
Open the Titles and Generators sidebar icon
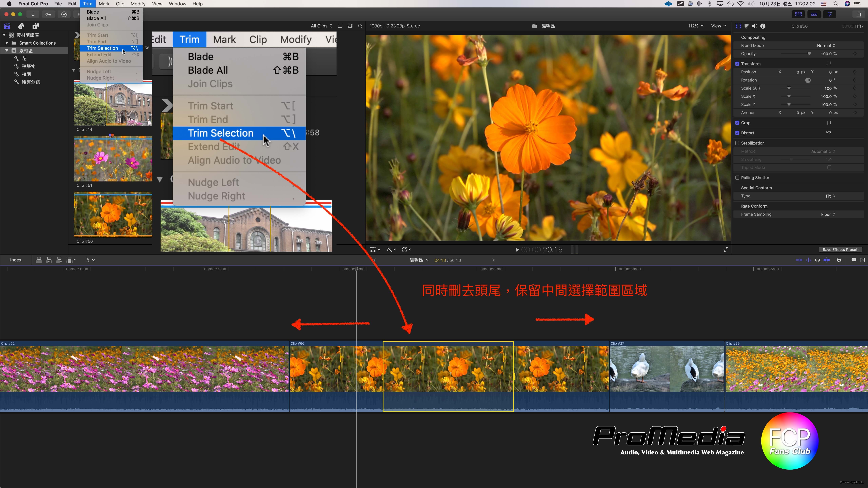point(35,26)
